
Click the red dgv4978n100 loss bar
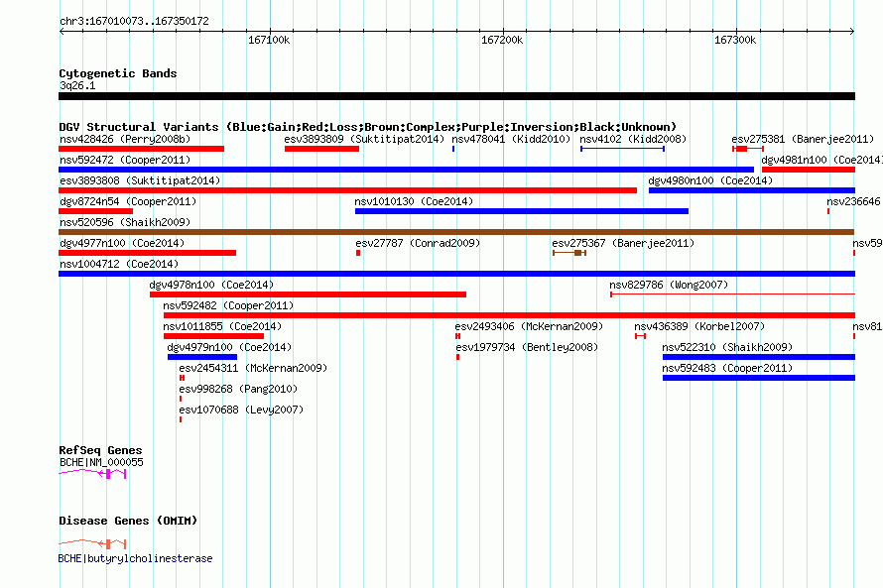(308, 294)
